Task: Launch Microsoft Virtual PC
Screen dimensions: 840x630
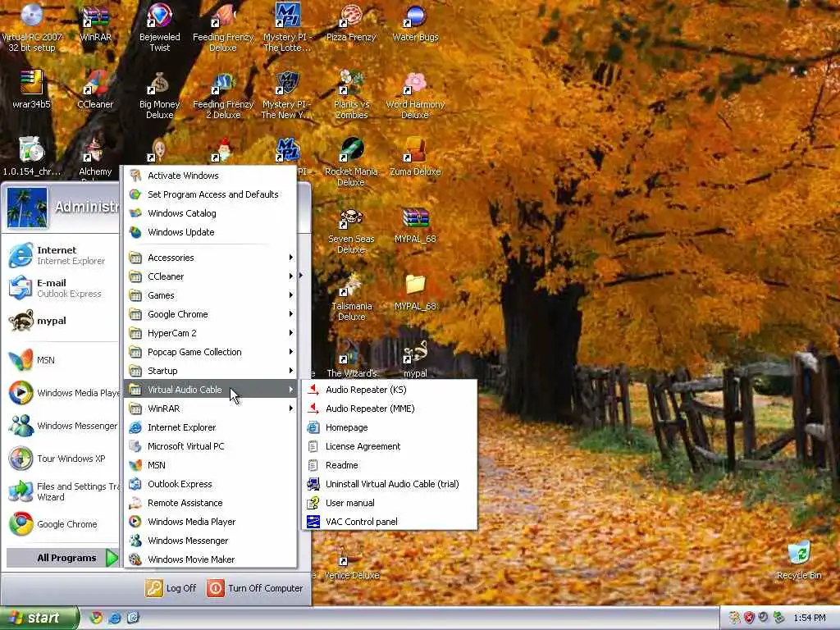Action: [211, 446]
